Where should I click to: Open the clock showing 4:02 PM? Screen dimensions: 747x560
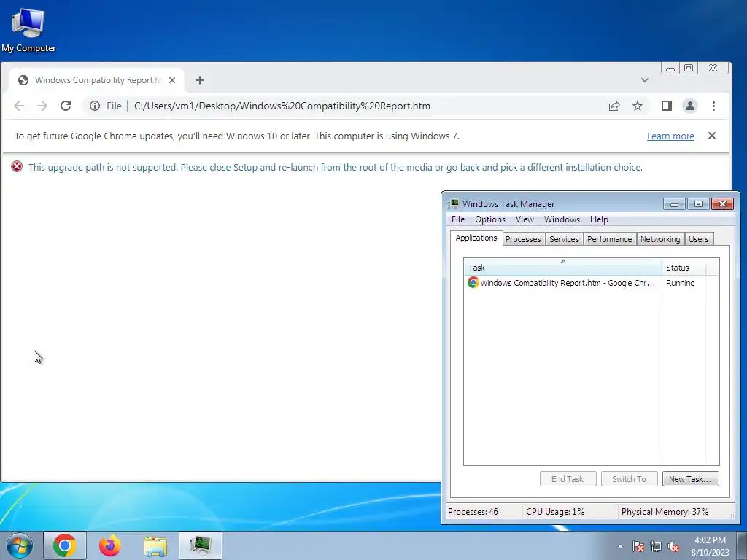[x=710, y=546]
